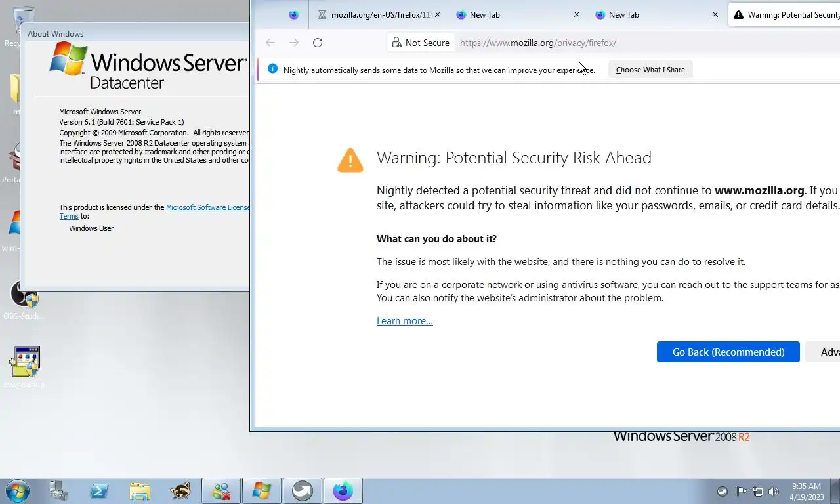Click the 'Windows User' licensee text

coord(91,228)
